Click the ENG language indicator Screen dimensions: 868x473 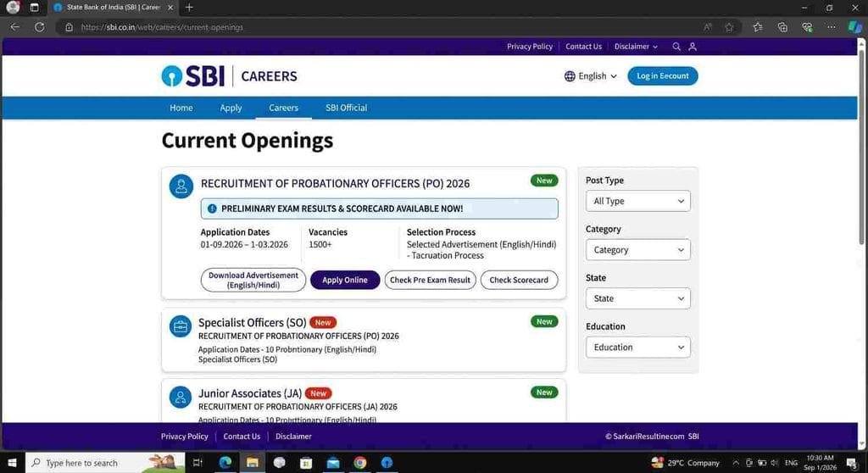point(791,463)
